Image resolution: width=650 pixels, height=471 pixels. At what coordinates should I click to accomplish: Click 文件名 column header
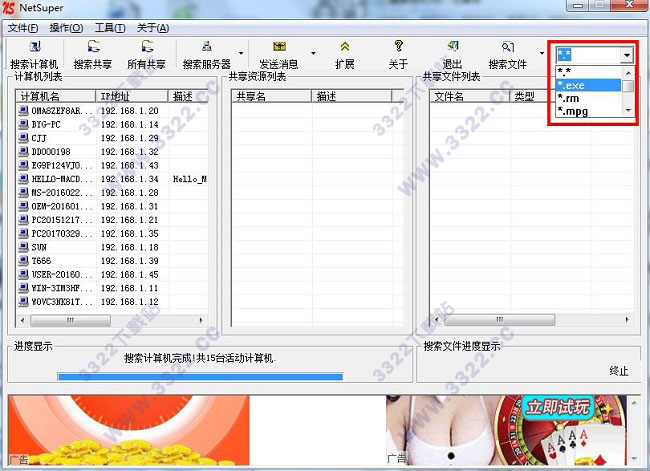pos(469,96)
